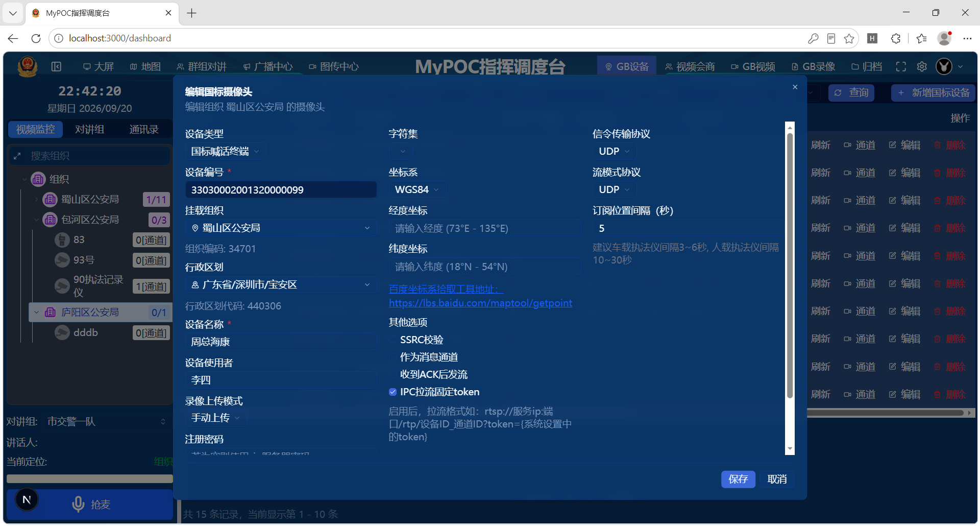
Task: Reload the page with the browser refresh icon
Action: point(36,38)
